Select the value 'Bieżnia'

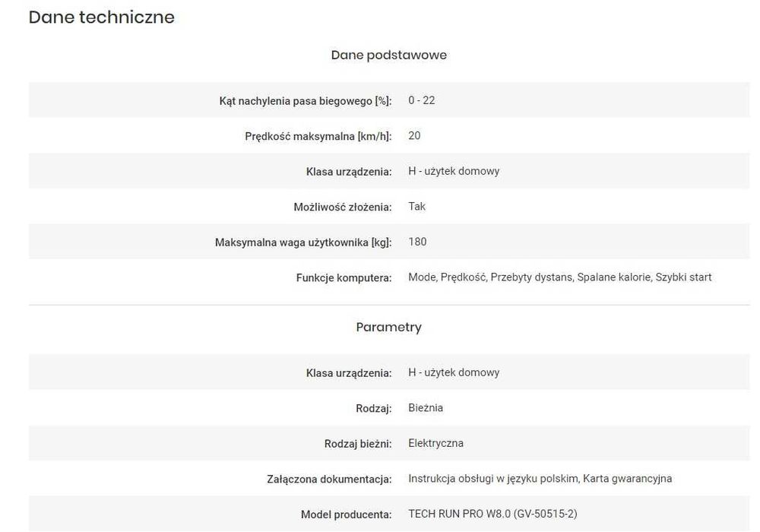(426, 408)
